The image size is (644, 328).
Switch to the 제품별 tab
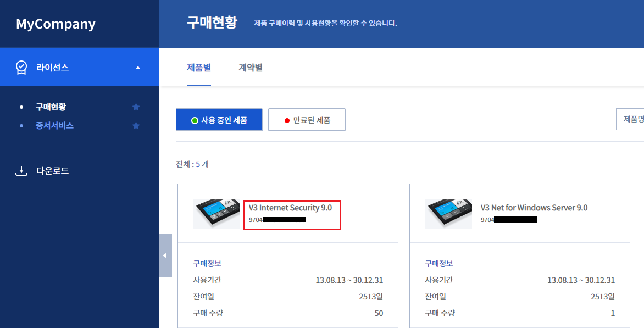199,68
